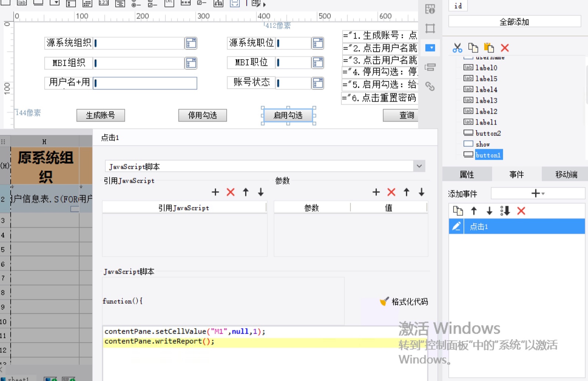
Task: Open the hyperlink panel icon
Action: pos(430,86)
